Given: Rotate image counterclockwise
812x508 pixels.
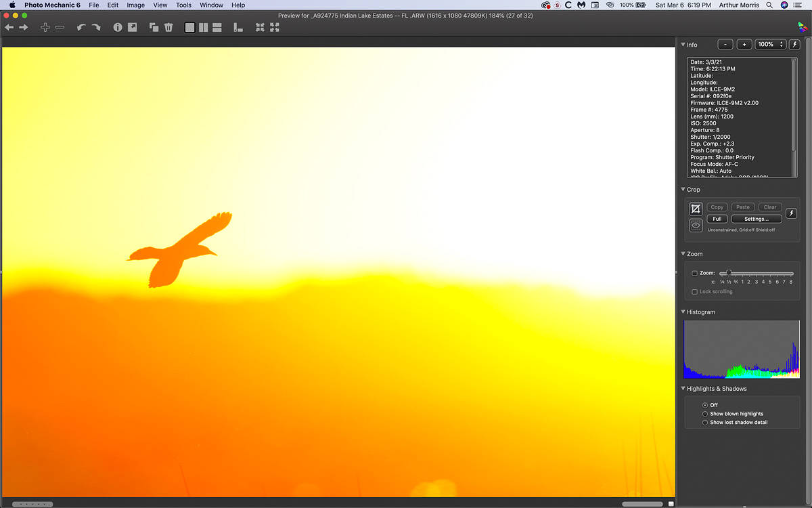Looking at the screenshot, I should [81, 28].
